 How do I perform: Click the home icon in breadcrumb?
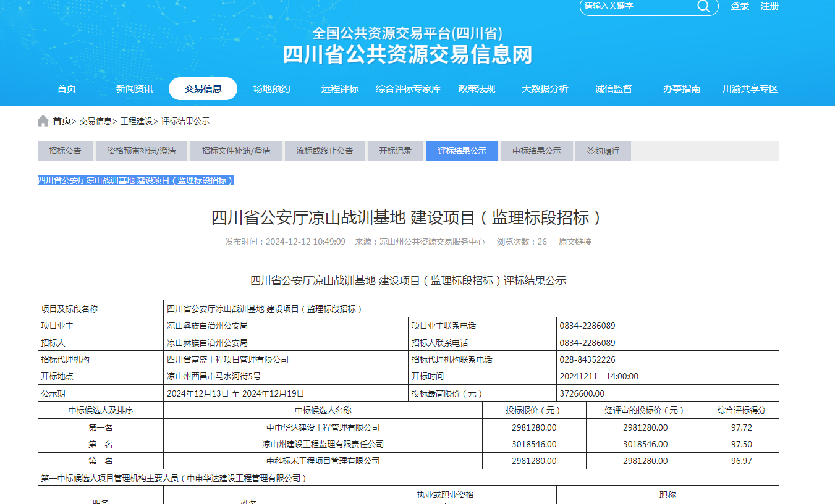pyautogui.click(x=43, y=121)
